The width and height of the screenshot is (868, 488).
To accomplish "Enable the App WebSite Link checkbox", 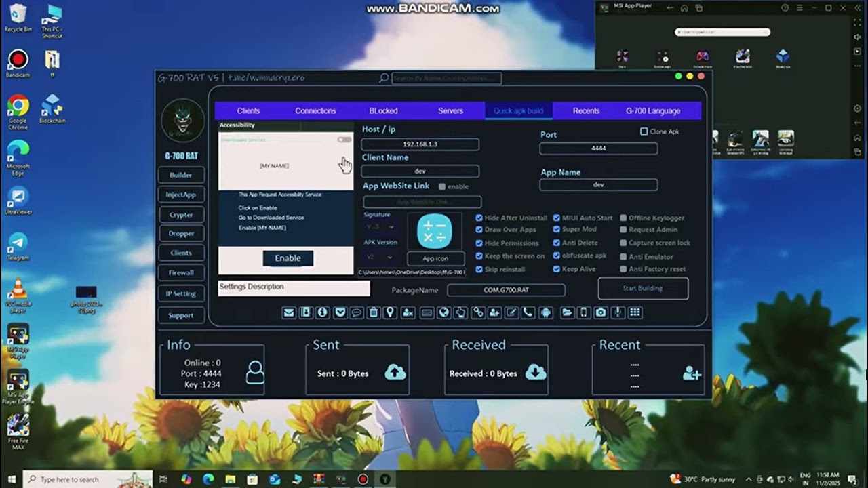I will (442, 186).
